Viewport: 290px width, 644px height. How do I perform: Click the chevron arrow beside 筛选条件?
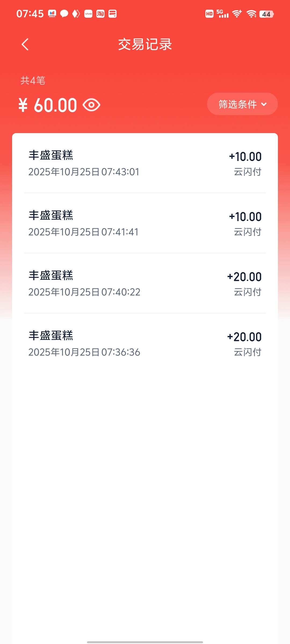pyautogui.click(x=264, y=104)
